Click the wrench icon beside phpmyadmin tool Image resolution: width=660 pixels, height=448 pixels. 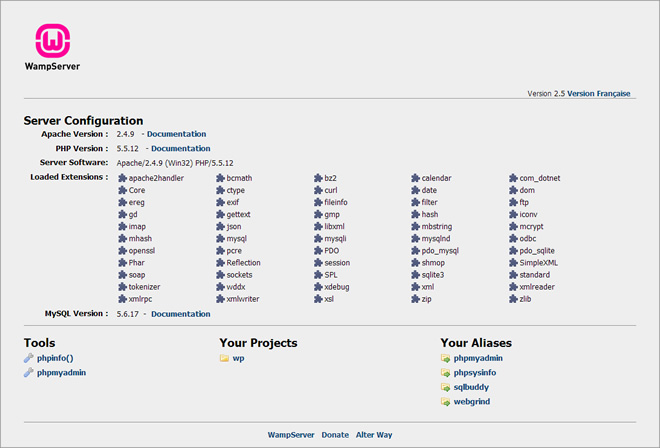[28, 373]
